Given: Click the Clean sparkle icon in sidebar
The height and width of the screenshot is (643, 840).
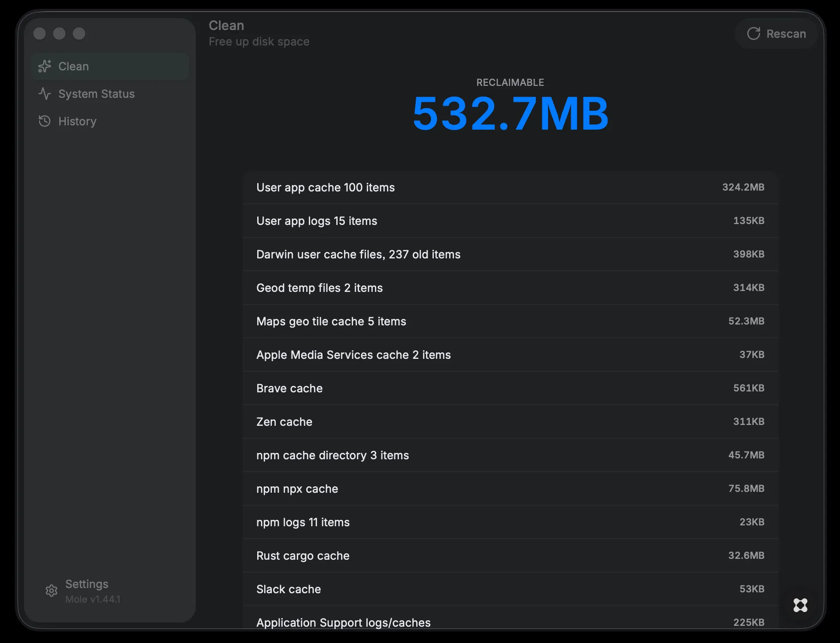Looking at the screenshot, I should 45,66.
